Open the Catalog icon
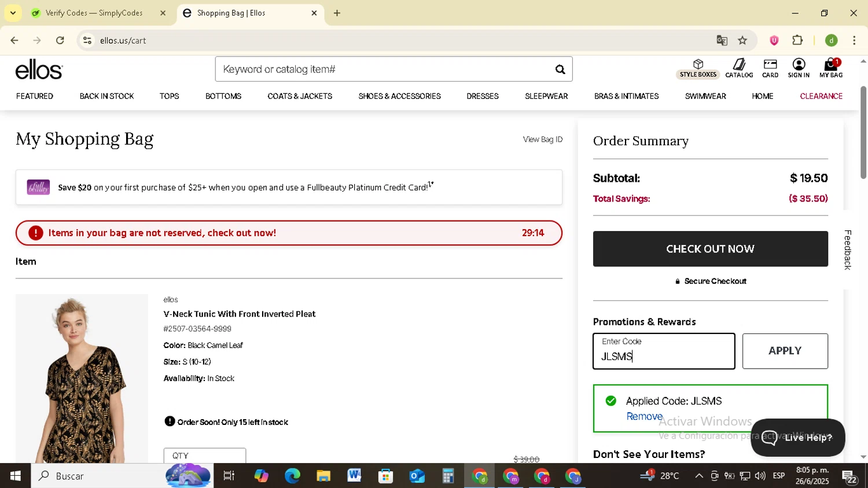 739,68
